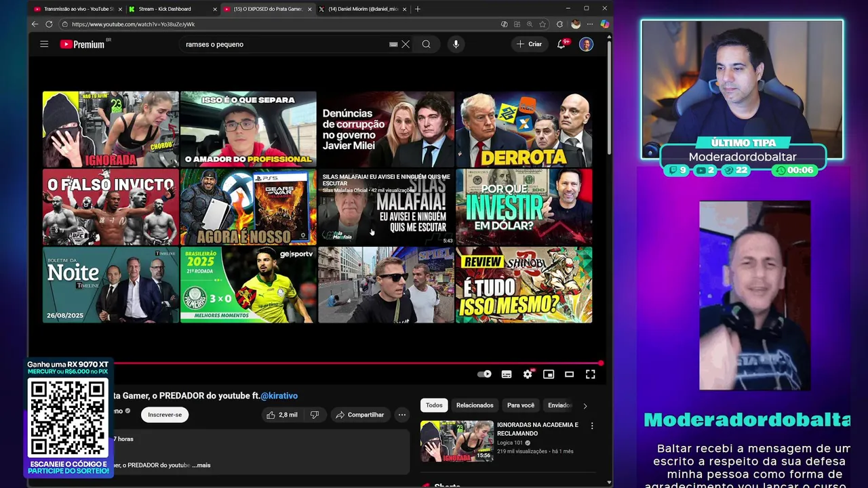The width and height of the screenshot is (868, 488).
Task: Open the DERROTA endscreen thumbnail
Action: tap(524, 129)
